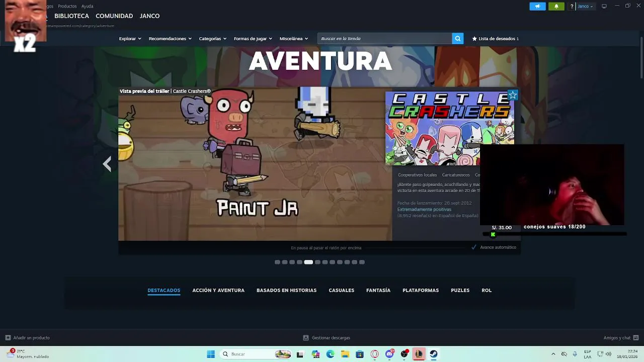The height and width of the screenshot is (362, 644).
Task: Toggle Avance automático checkbox
Action: click(474, 247)
